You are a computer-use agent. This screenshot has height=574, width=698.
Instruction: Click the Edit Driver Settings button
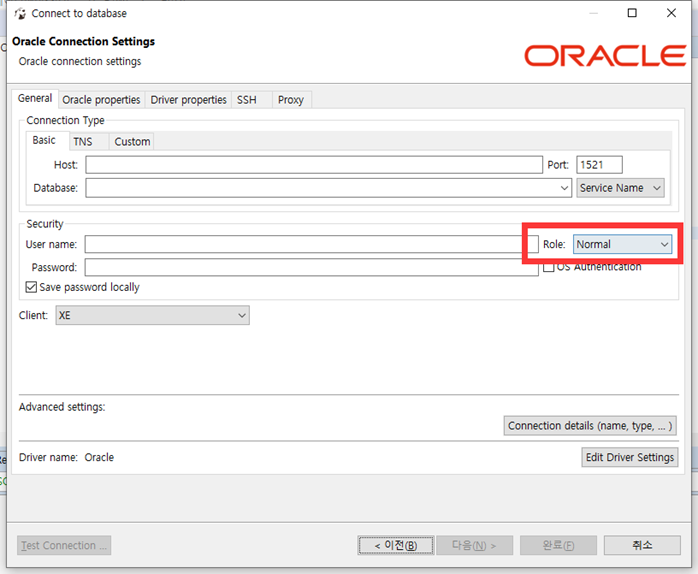[x=629, y=457]
